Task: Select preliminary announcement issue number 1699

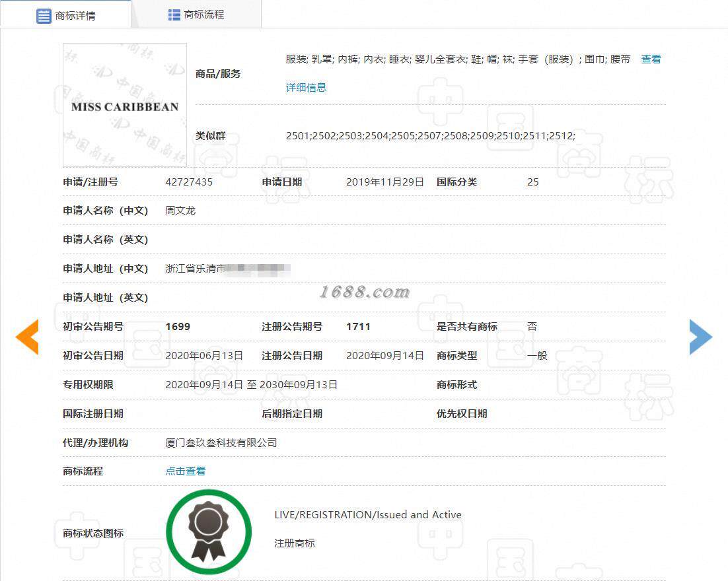Action: point(178,327)
